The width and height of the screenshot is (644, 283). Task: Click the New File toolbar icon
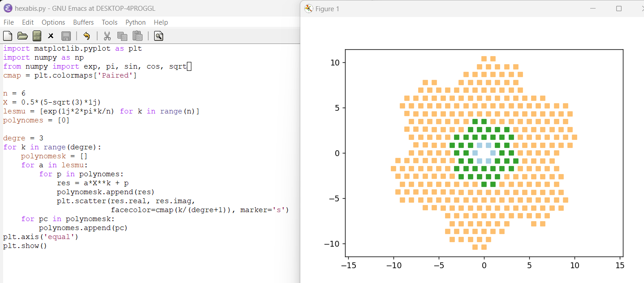coord(8,36)
